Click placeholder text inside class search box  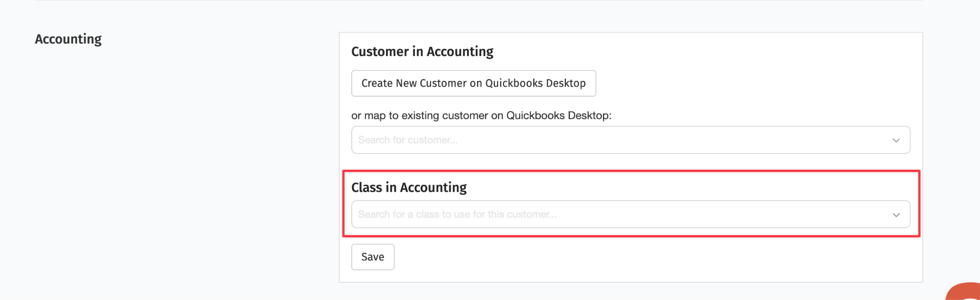(457, 214)
